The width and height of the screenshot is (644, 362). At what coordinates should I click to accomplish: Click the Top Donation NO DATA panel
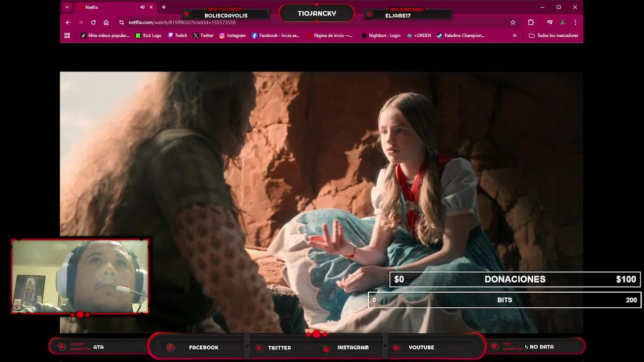click(534, 347)
